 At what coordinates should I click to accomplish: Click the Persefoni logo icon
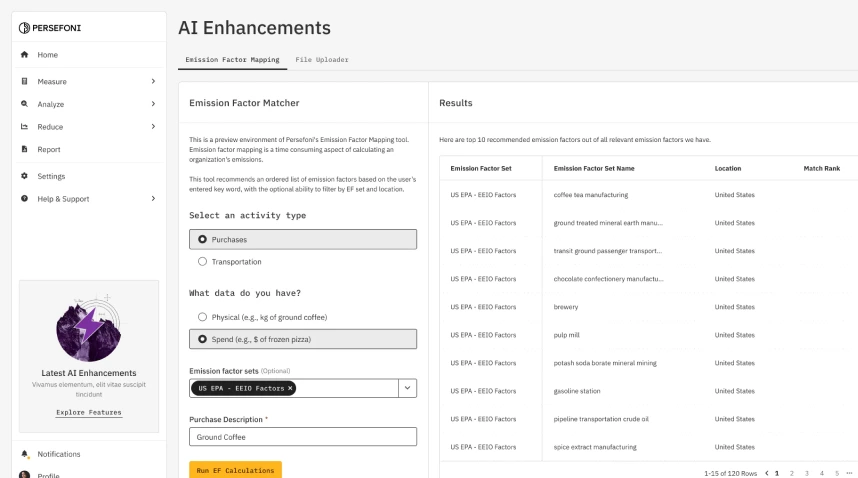(25, 27)
